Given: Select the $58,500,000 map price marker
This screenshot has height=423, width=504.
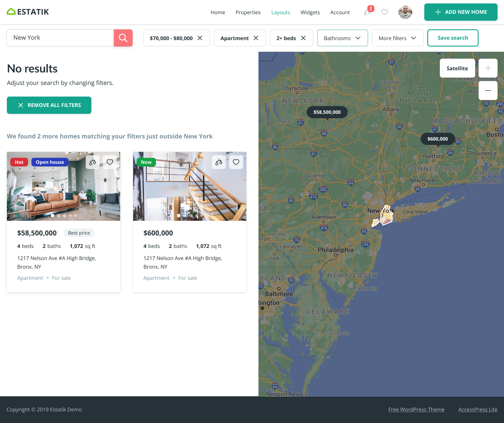Looking at the screenshot, I should (x=327, y=112).
